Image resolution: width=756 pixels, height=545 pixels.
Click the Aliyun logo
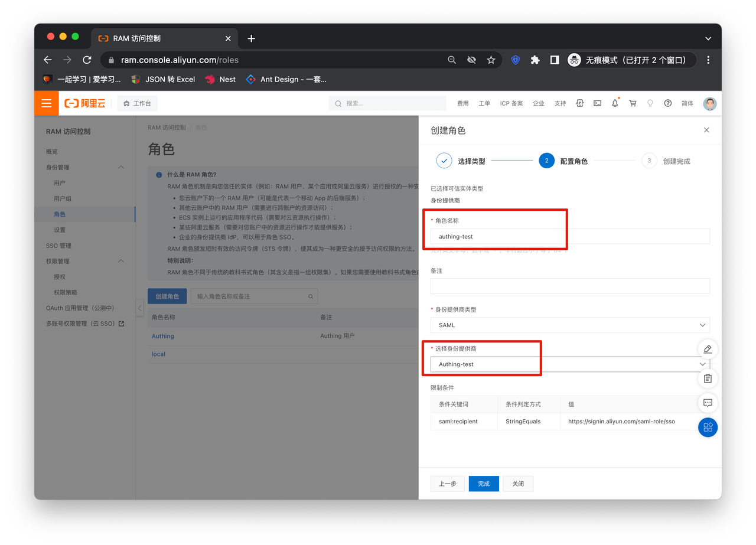[x=85, y=103]
